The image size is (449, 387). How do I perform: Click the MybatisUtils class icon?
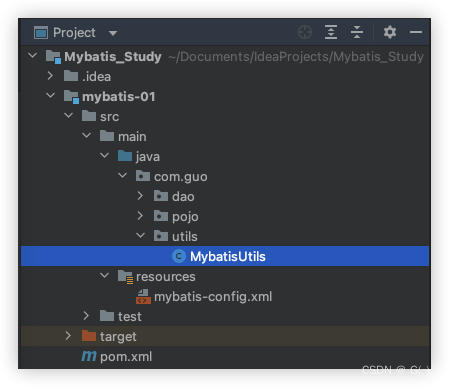(179, 256)
